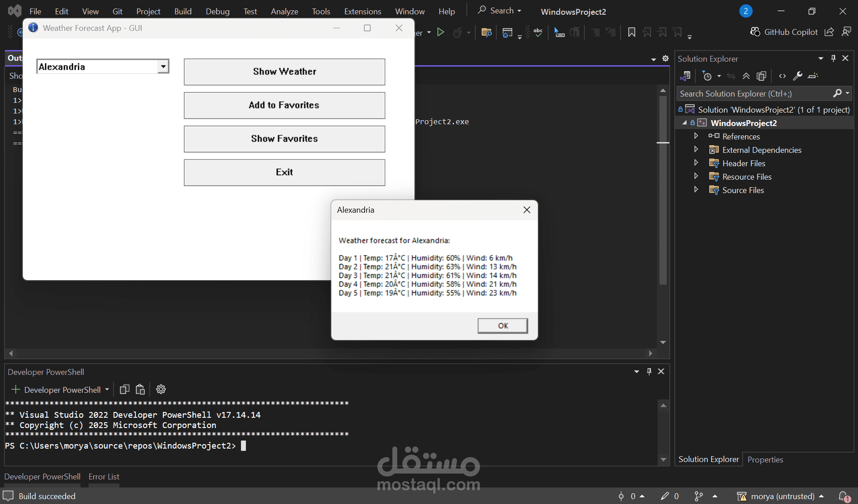
Task: Click the cursor selection toolbar icon
Action: (x=559, y=32)
